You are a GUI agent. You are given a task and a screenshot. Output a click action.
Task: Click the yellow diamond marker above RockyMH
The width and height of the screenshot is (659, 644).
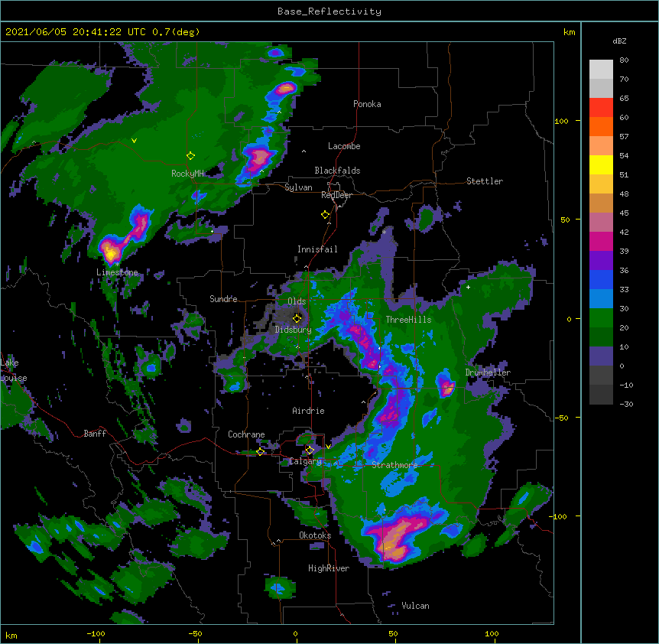tap(190, 156)
